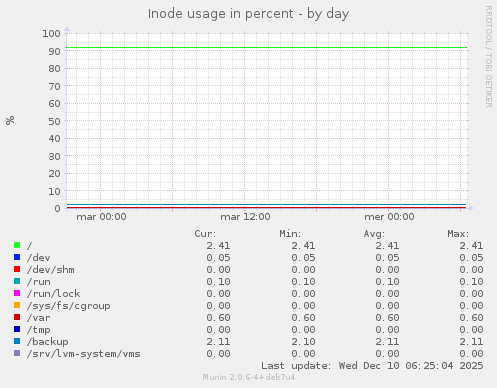
Task: Click the 10 y-axis label
Action: coord(55,192)
